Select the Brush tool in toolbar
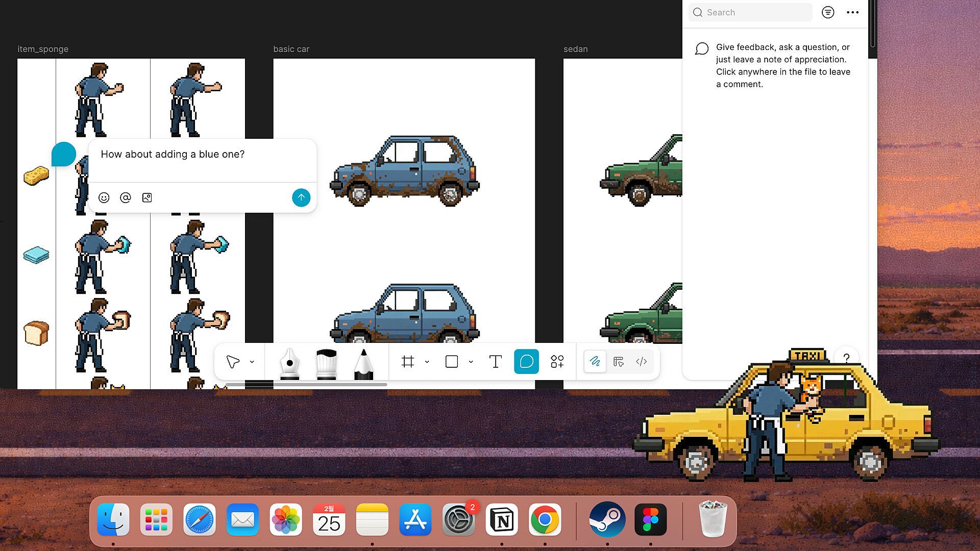The width and height of the screenshot is (980, 551). 326,363
